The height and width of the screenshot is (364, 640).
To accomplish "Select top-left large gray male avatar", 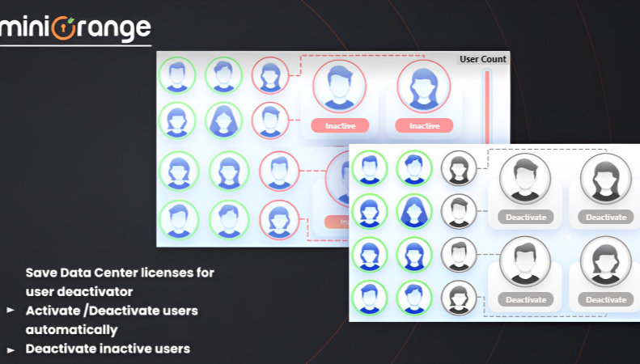I will pyautogui.click(x=525, y=178).
